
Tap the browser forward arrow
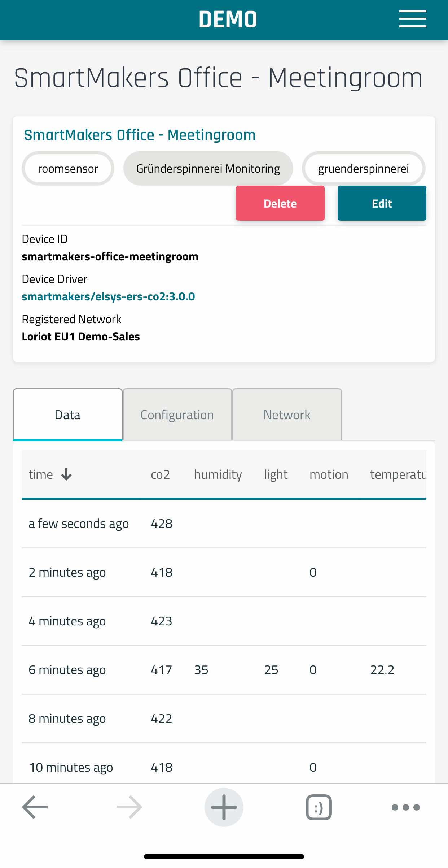129,807
